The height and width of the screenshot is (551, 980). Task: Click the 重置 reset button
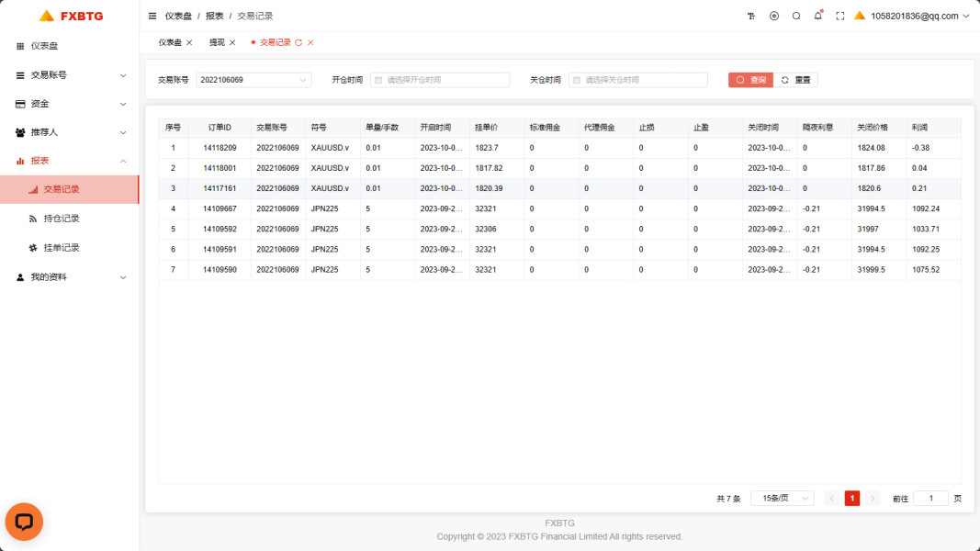pyautogui.click(x=796, y=80)
